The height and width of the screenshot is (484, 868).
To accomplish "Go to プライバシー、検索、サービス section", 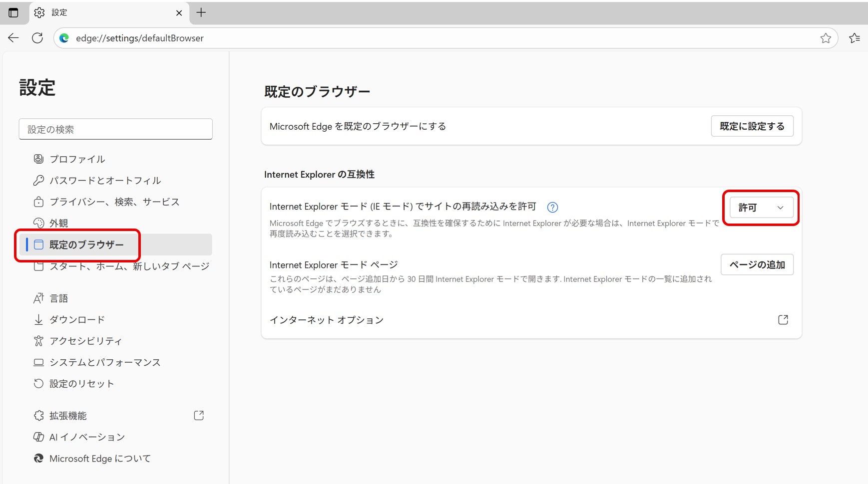I will [114, 202].
